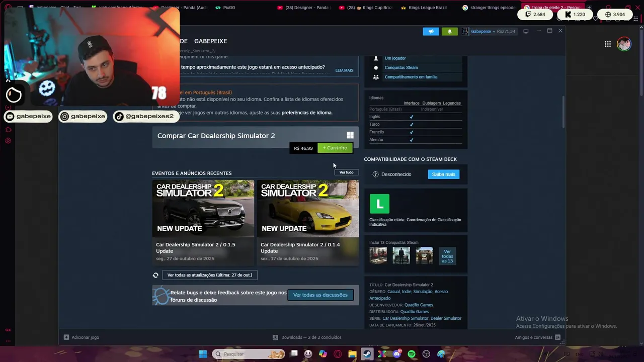This screenshot has width=644, height=362.
Task: Open the Casual genre link
Action: click(393, 292)
